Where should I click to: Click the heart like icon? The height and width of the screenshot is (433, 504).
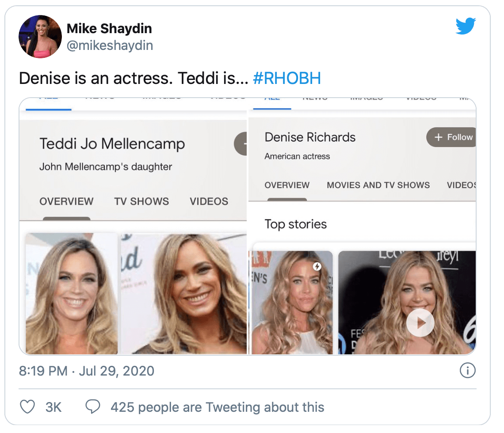[x=27, y=407]
